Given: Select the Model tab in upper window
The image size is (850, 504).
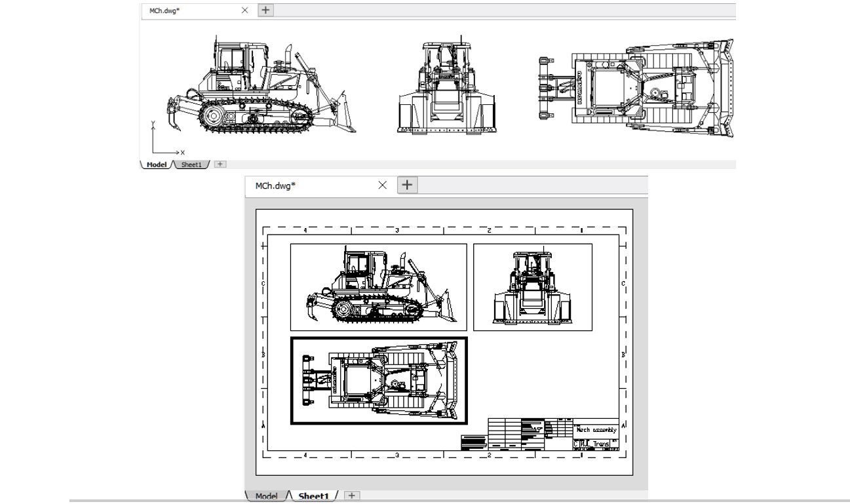Looking at the screenshot, I should click(156, 165).
